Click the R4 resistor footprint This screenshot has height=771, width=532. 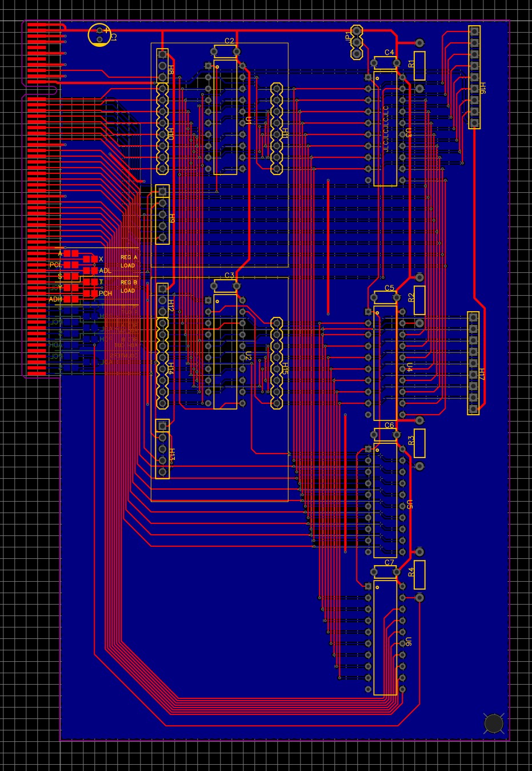tap(419, 575)
